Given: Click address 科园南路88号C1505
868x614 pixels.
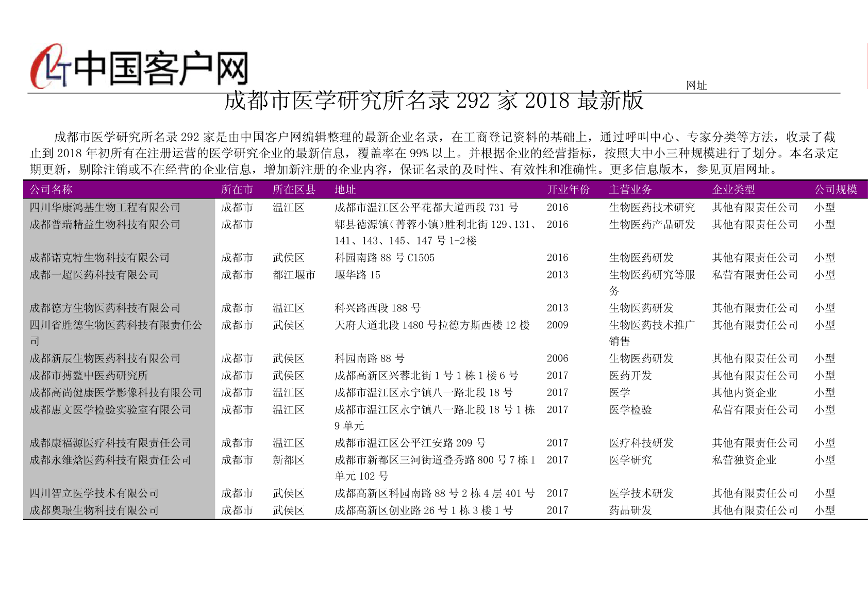Looking at the screenshot, I should [x=385, y=258].
